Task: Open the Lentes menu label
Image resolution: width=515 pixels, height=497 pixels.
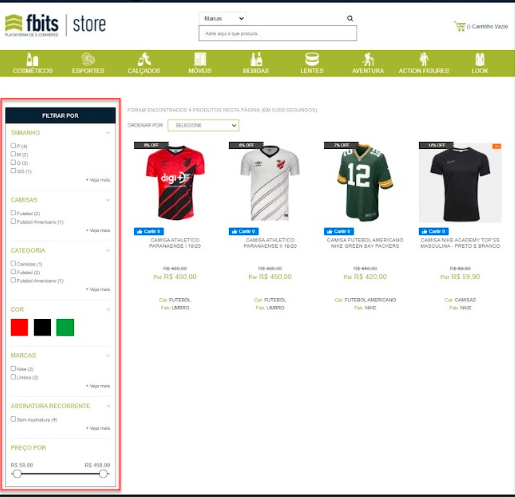Action: pyautogui.click(x=312, y=71)
